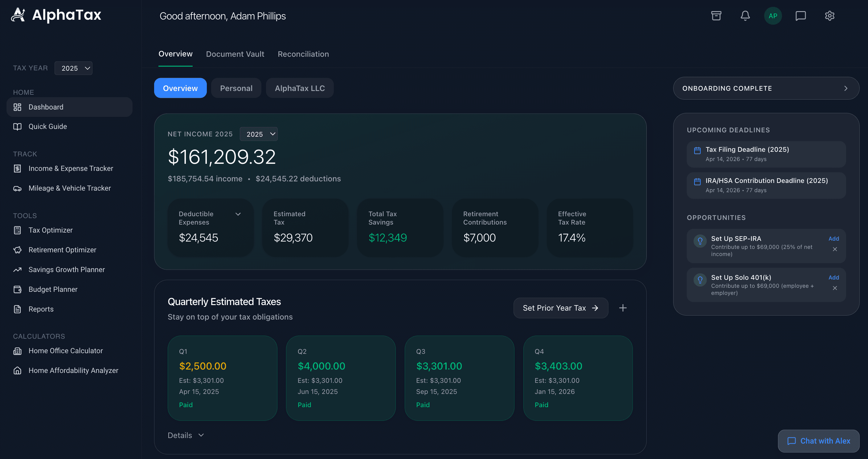Open the Income & Expense Tracker
The width and height of the screenshot is (868, 459).
(x=71, y=168)
